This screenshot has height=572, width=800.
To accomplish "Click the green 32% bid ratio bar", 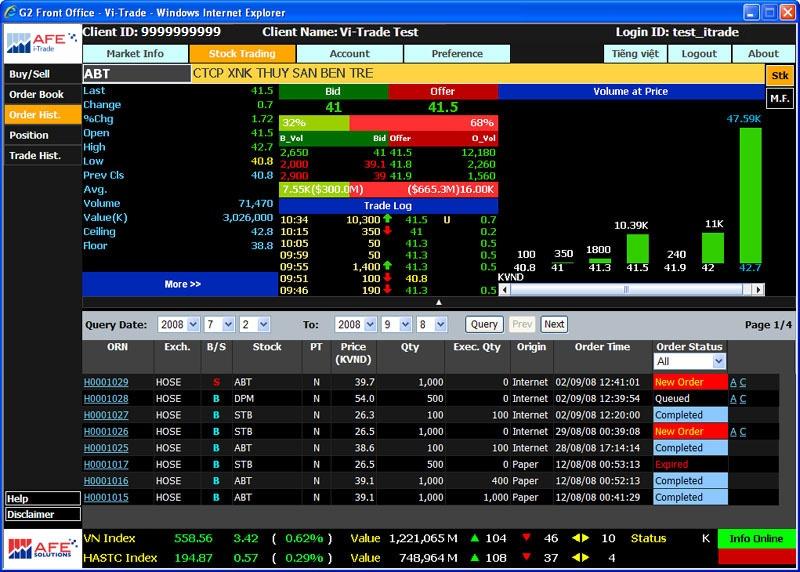I will (x=314, y=122).
